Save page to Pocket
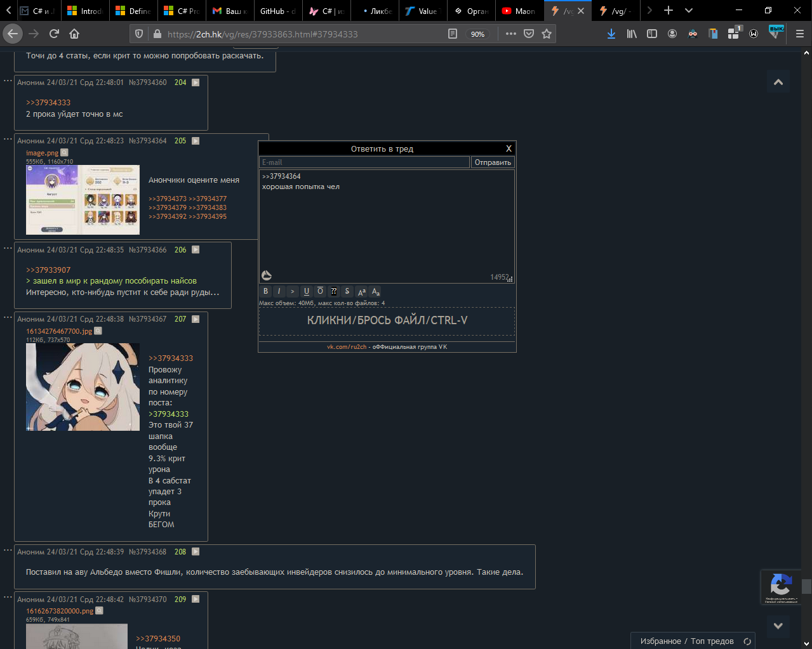Viewport: 812px width, 649px height. click(x=529, y=34)
